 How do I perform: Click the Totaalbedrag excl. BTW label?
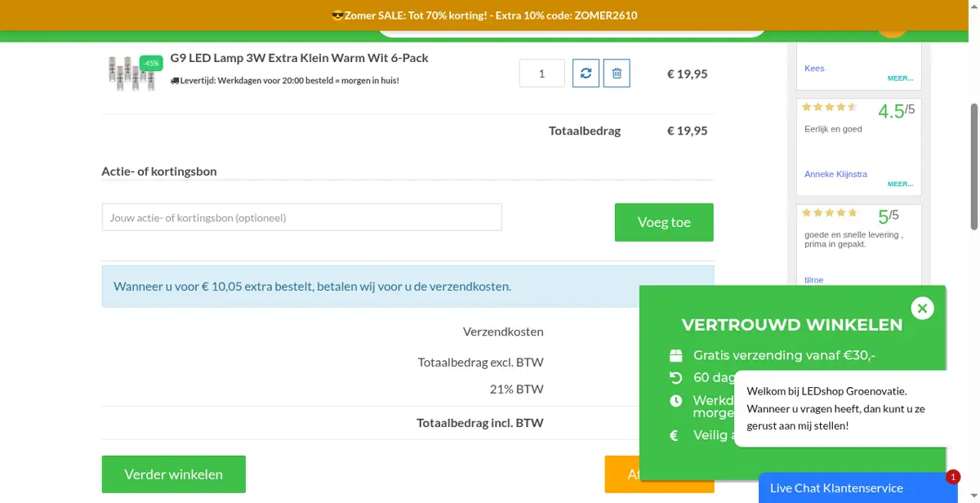481,363
